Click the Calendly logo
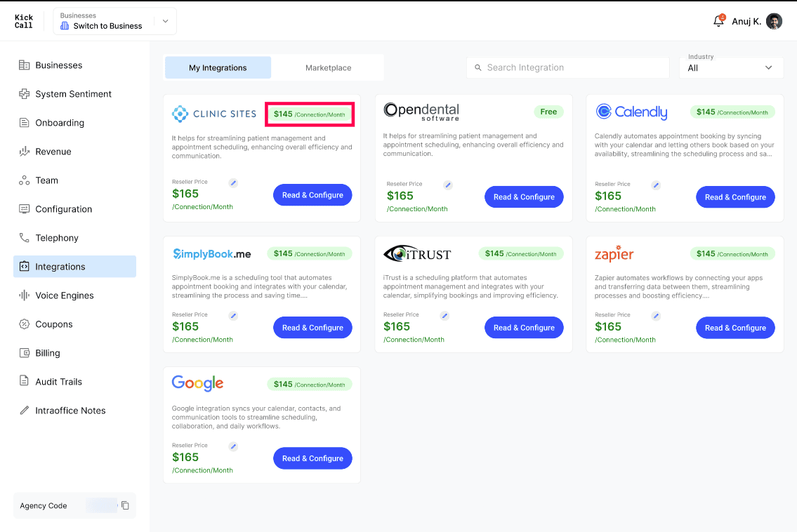 coord(631,112)
